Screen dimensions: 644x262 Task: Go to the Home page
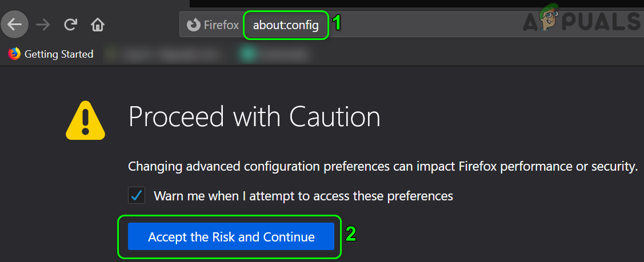pyautogui.click(x=98, y=25)
